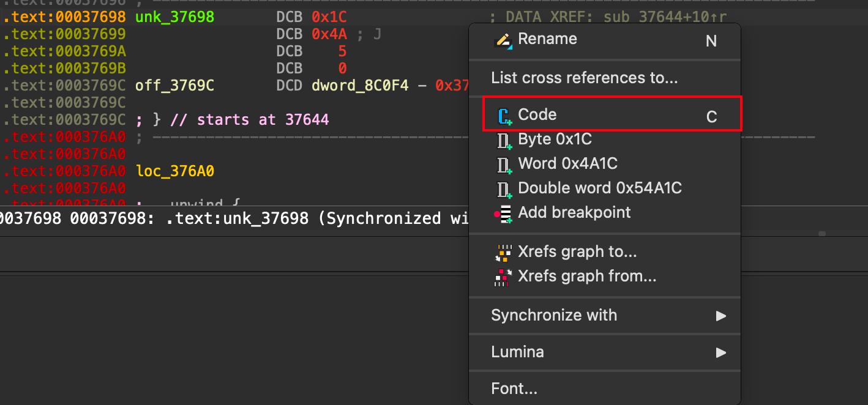The height and width of the screenshot is (405, 868).
Task: Select the loc_376A0 label
Action: pyautogui.click(x=175, y=171)
